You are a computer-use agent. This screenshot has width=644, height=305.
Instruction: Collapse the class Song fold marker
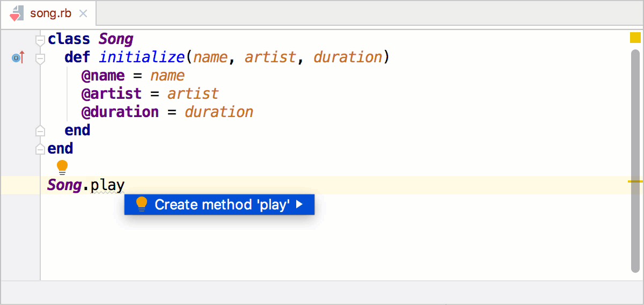click(x=40, y=40)
